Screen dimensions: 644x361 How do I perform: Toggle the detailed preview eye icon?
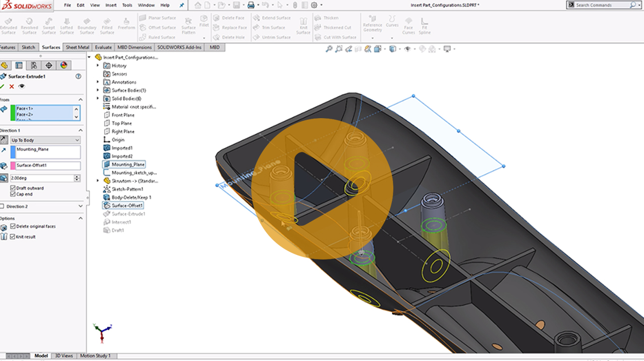click(x=21, y=86)
